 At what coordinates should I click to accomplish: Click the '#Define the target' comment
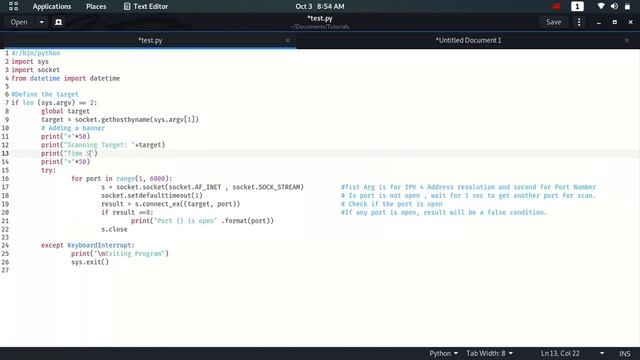pos(45,94)
